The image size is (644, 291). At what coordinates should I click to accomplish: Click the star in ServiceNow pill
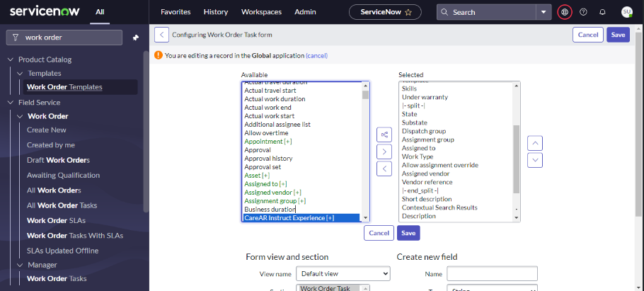click(x=408, y=12)
